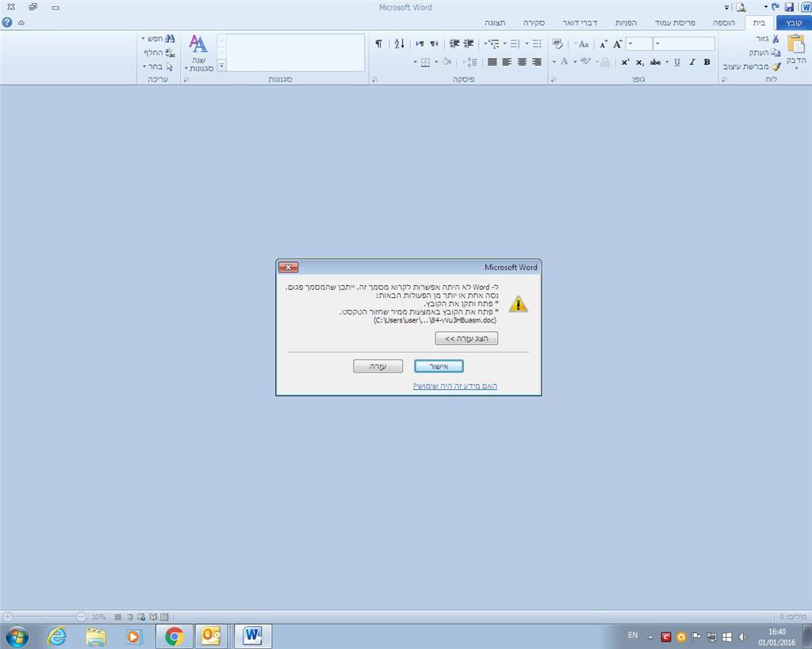Click the OK (אישור) button in the dialog
The image size is (812, 649).
coord(439,366)
